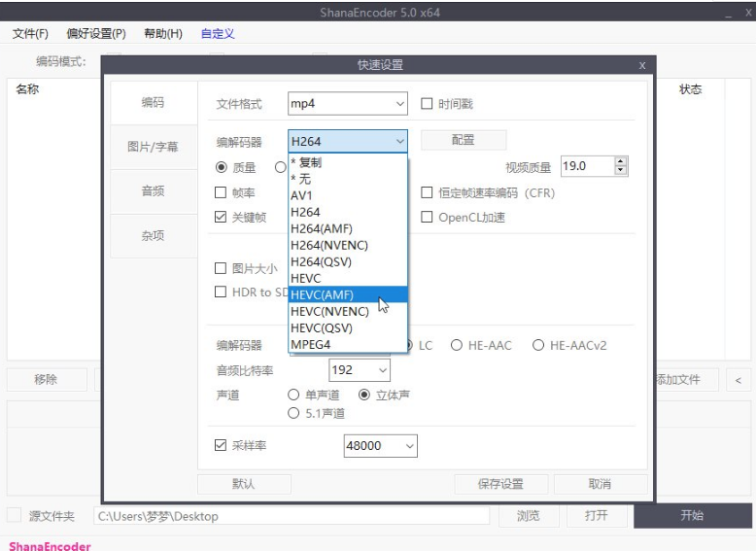Screen dimensions: 756x551
Task: Click 移除 in main window
Action: [x=47, y=380]
